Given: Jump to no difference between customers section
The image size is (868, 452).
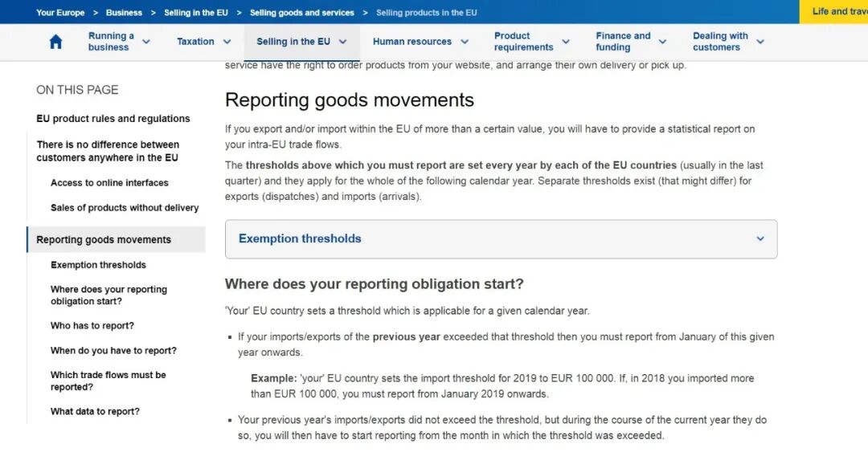Looking at the screenshot, I should (108, 151).
